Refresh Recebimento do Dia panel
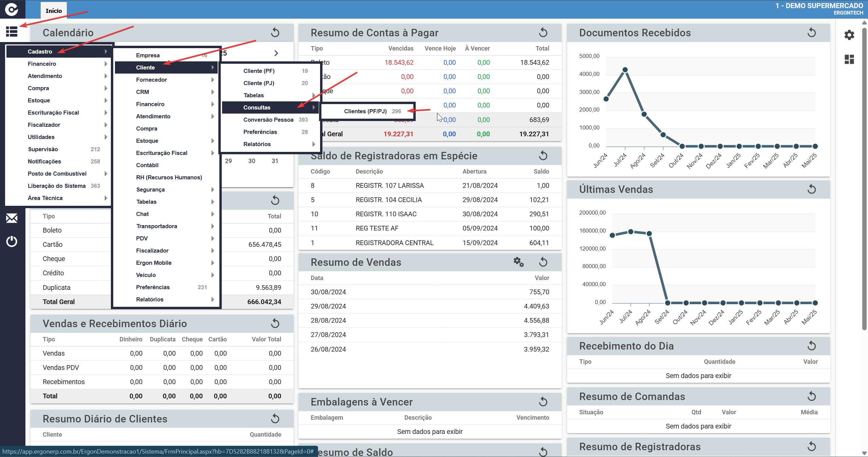 click(812, 346)
